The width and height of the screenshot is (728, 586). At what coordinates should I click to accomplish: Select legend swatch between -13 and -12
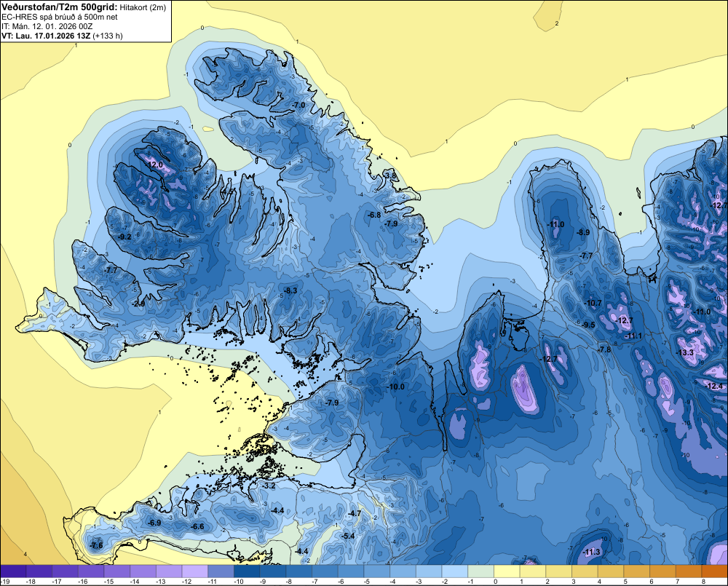coord(169,571)
